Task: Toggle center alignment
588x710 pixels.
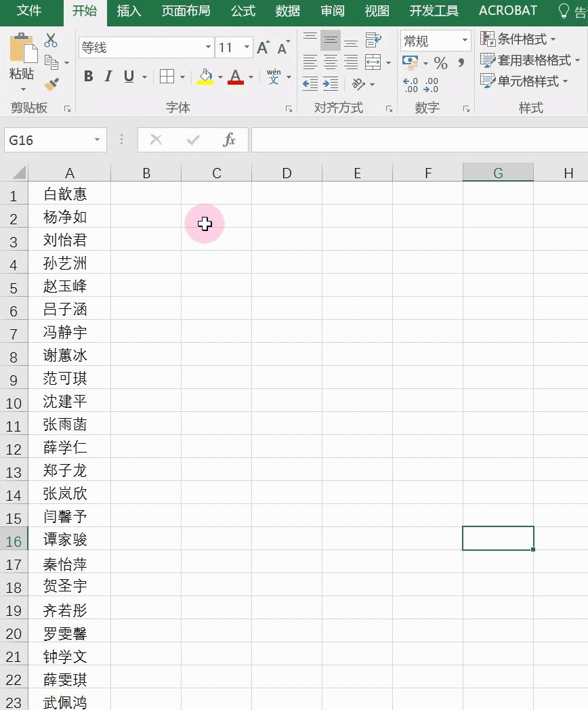Action: pyautogui.click(x=330, y=63)
